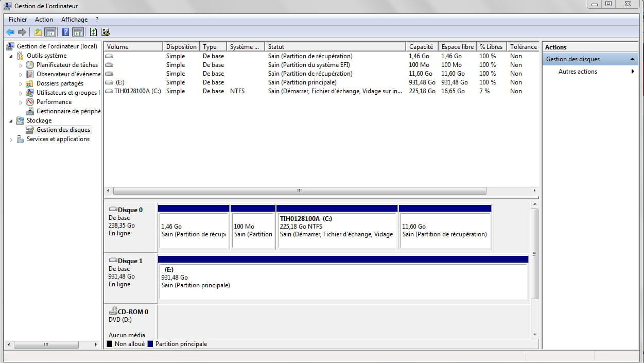The width and height of the screenshot is (644, 363).
Task: Click the Services et applications icon
Action: 20,139
